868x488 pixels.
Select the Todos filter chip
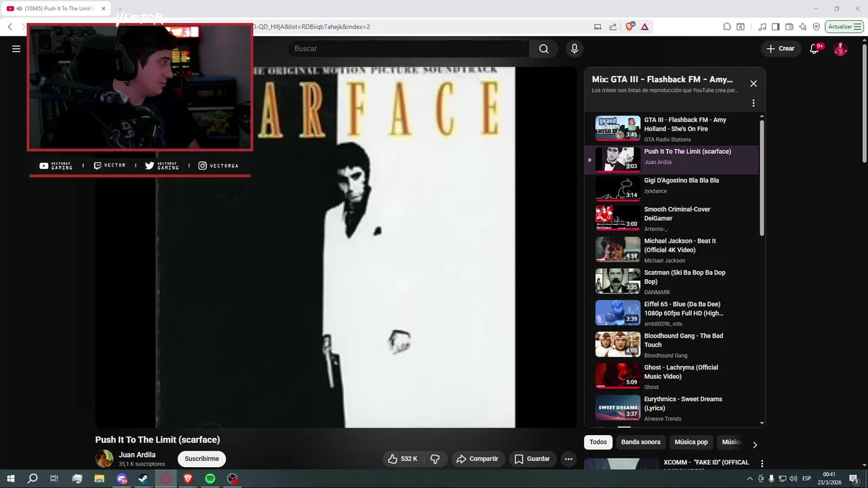coord(598,442)
